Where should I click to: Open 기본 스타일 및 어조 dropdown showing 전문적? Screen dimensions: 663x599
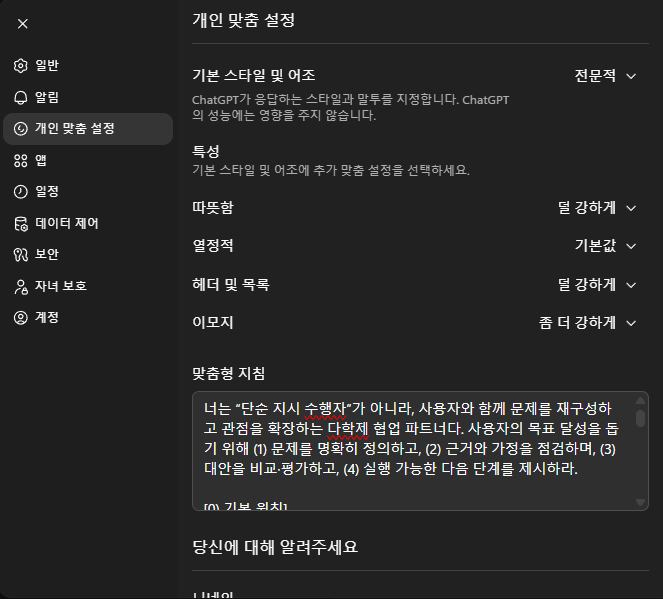click(605, 76)
